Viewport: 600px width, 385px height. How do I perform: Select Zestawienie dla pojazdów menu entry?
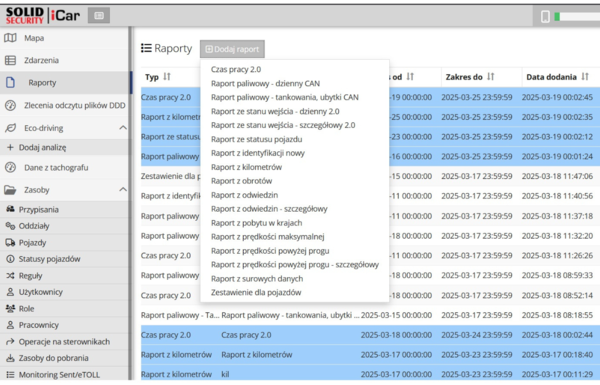click(256, 293)
